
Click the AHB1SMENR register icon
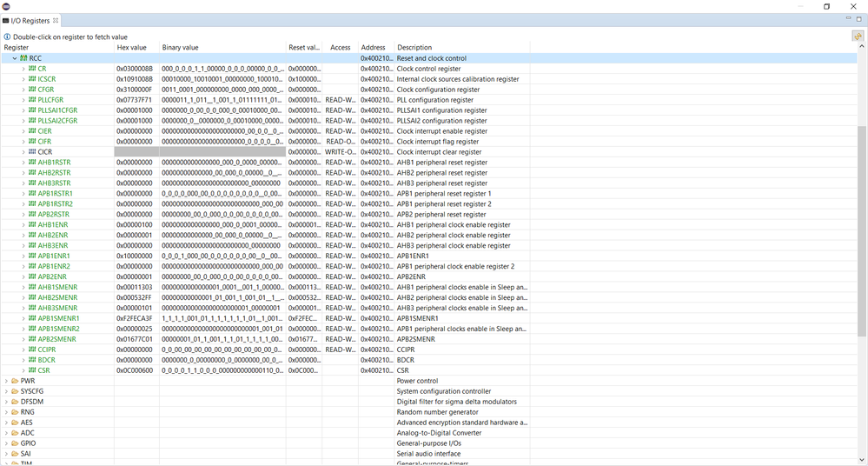coord(32,287)
